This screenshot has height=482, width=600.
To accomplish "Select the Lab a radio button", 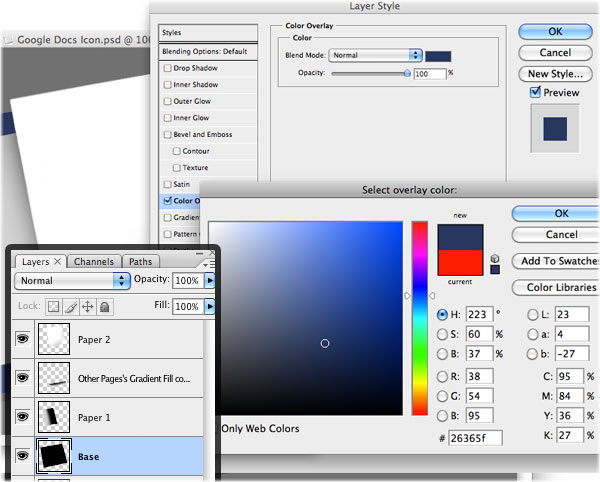I will coord(533,335).
